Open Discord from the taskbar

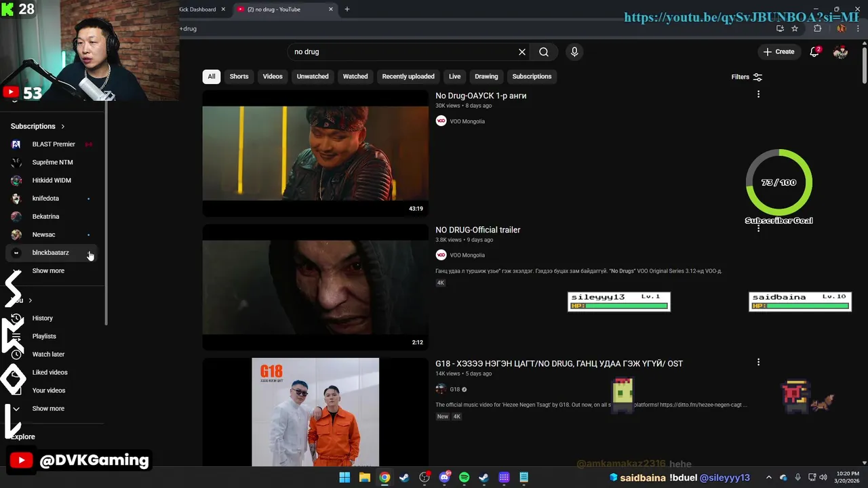point(444,477)
